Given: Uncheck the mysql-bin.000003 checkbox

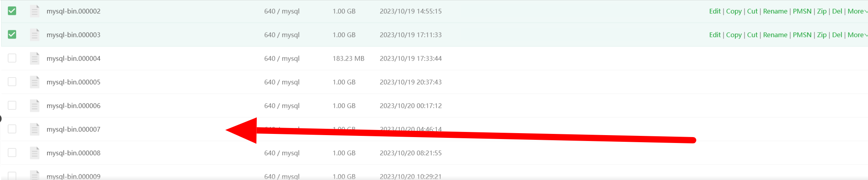Looking at the screenshot, I should pyautogui.click(x=12, y=35).
